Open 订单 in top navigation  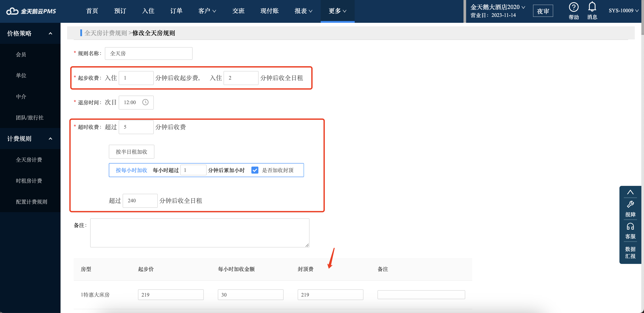click(176, 11)
